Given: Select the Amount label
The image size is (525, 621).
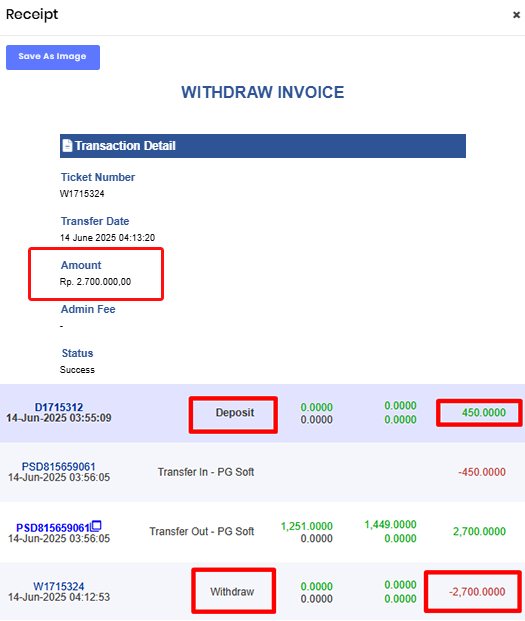Looking at the screenshot, I should [x=81, y=265].
